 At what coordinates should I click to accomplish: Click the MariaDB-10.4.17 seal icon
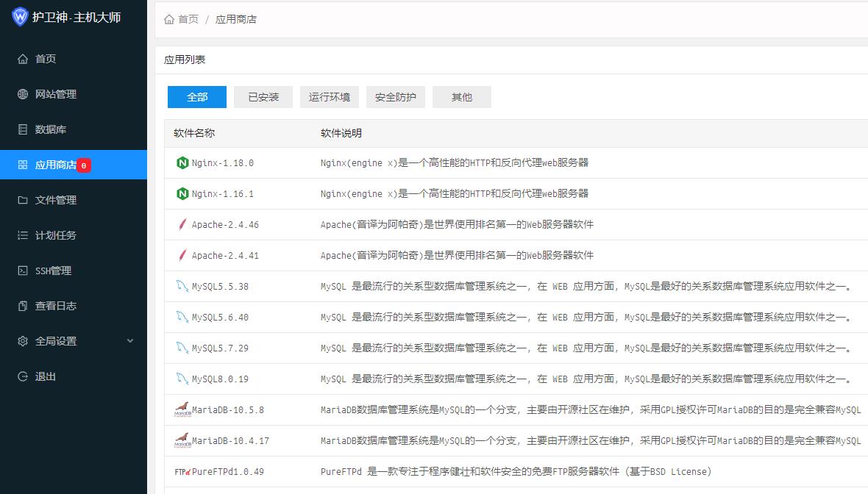click(x=182, y=440)
